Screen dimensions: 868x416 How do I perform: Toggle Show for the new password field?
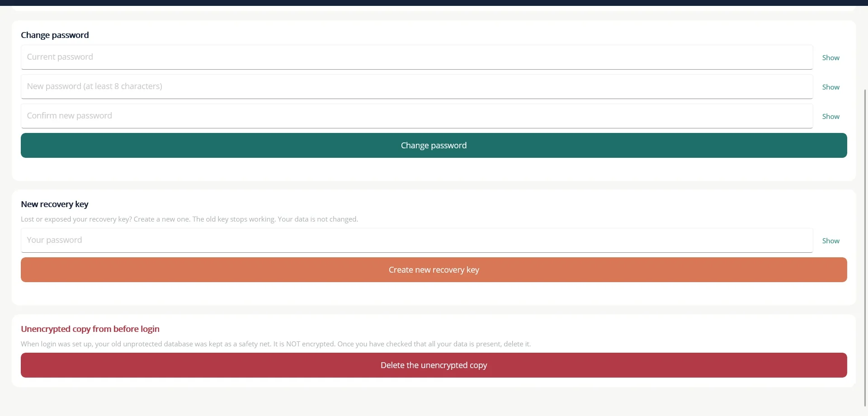pos(830,87)
